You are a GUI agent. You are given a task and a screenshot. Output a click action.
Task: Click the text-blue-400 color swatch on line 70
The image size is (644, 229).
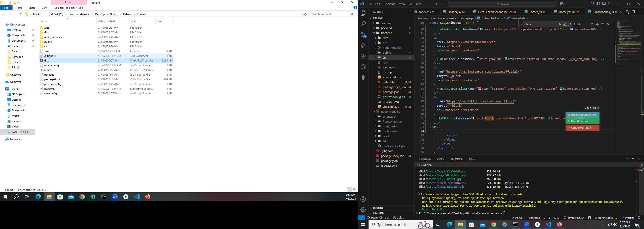[x=571, y=29]
